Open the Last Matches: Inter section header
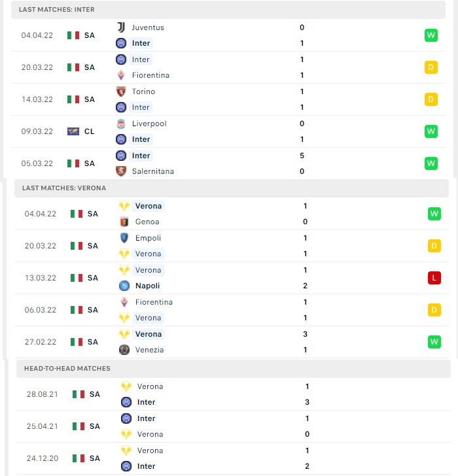 (x=228, y=9)
